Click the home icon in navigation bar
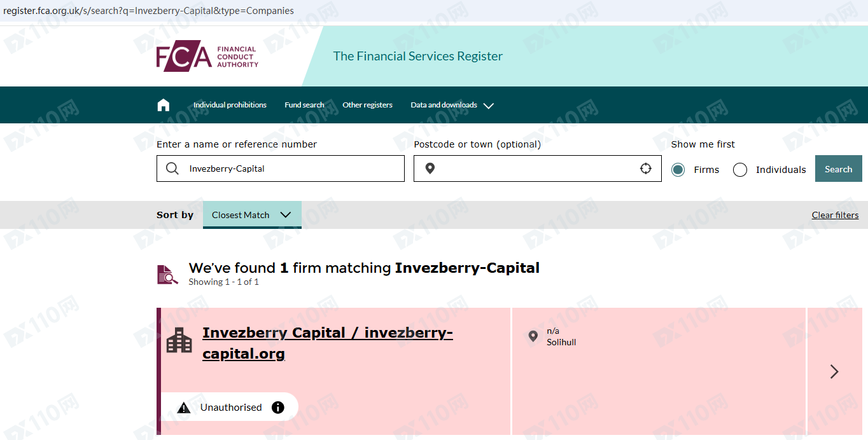The width and height of the screenshot is (868, 440). 164,105
